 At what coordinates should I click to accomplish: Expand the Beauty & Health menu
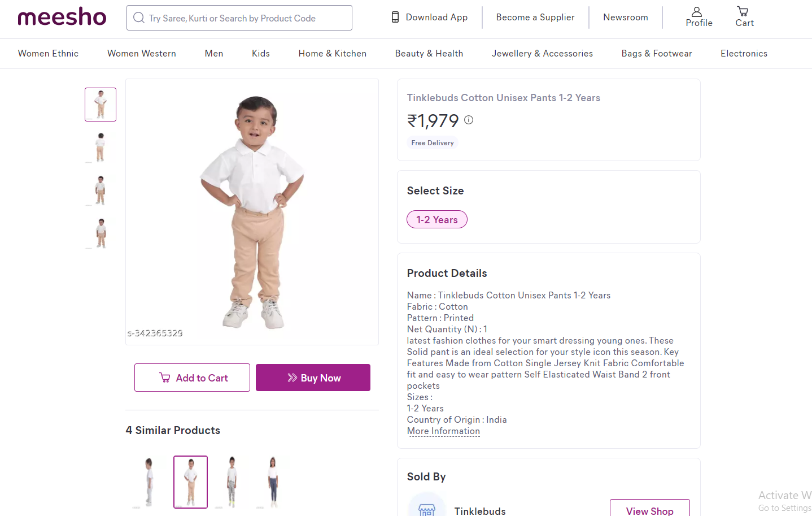pos(429,54)
